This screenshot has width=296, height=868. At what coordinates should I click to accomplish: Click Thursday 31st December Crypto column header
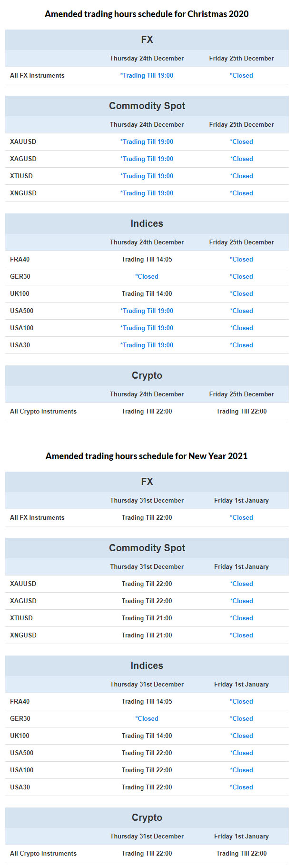pyautogui.click(x=147, y=836)
